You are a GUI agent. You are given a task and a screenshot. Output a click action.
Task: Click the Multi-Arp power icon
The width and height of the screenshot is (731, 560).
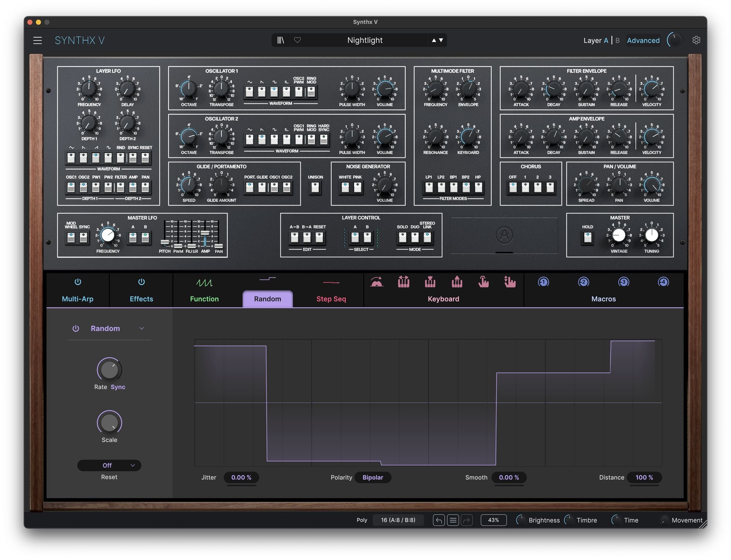pyautogui.click(x=77, y=282)
